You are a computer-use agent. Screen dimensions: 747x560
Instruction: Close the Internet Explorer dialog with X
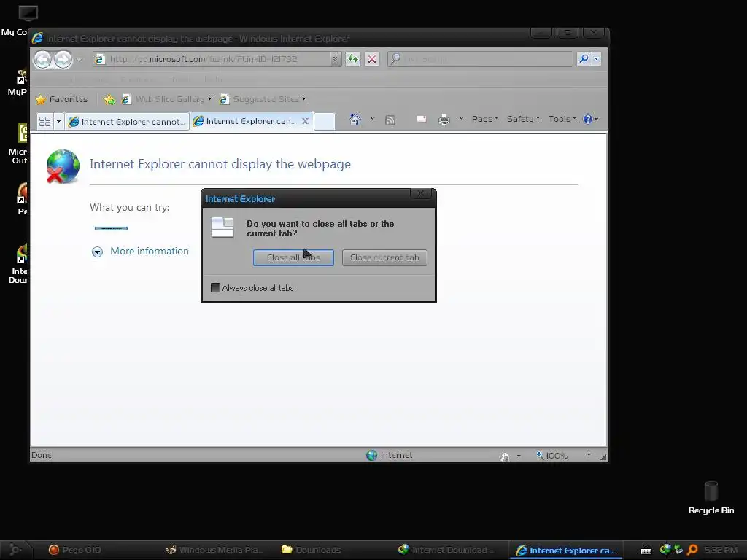tap(421, 193)
